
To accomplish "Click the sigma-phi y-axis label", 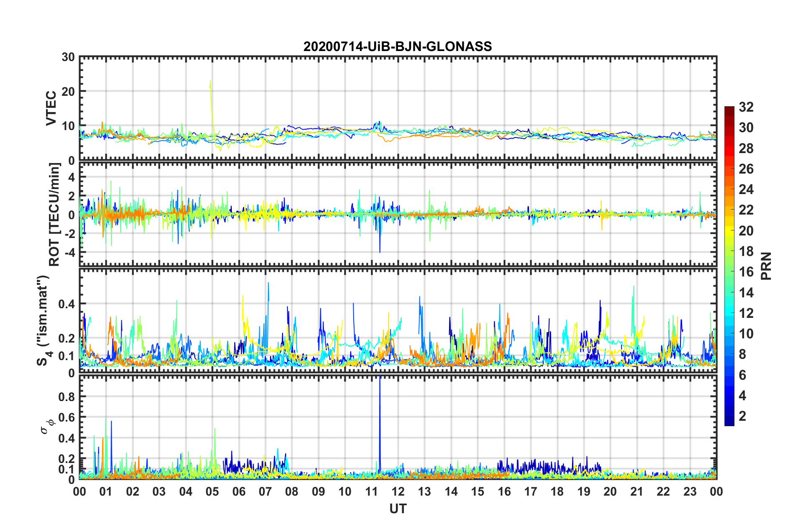I will 47,427.
